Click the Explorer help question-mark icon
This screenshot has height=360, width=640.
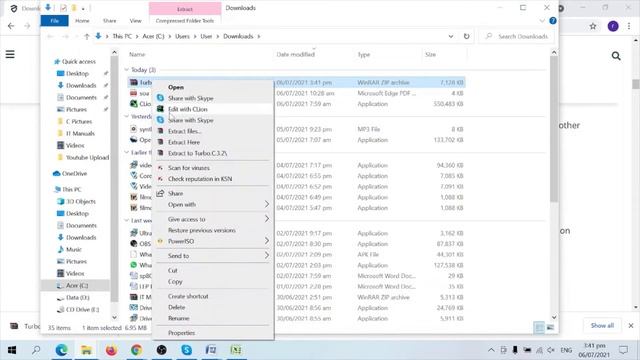coord(553,20)
